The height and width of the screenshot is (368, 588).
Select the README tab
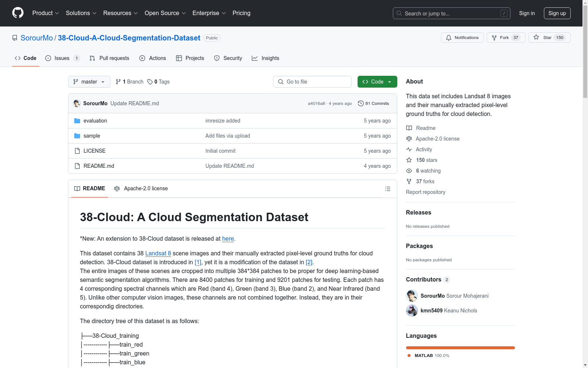pos(90,189)
